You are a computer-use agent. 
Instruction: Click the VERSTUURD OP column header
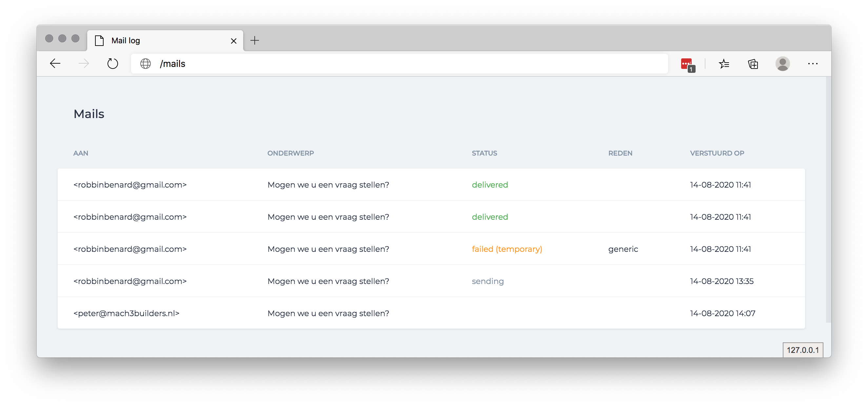click(x=717, y=153)
